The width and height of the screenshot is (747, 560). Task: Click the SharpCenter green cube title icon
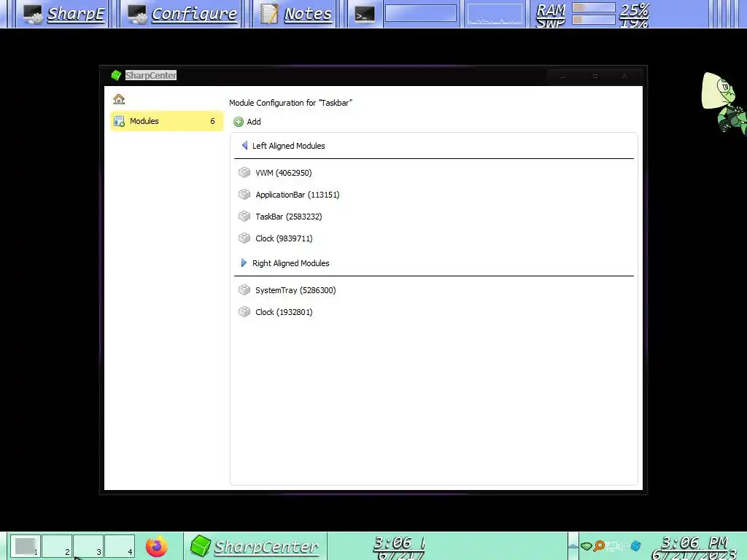[116, 75]
